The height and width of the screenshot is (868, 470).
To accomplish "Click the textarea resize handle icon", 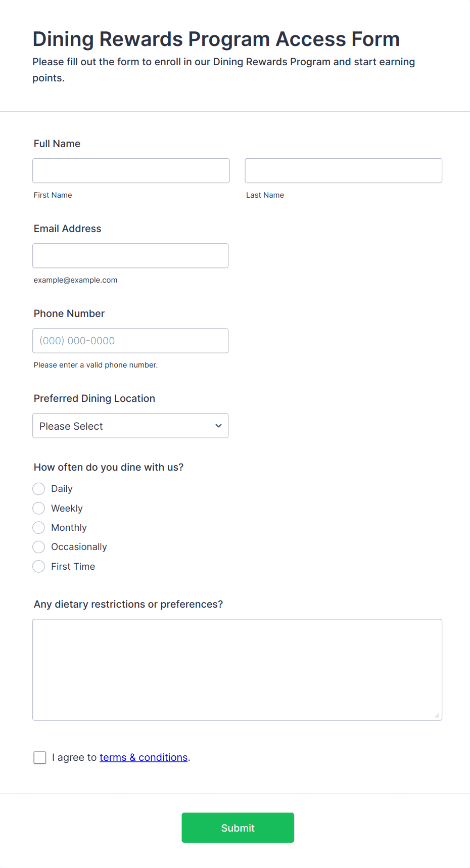I will pos(437,715).
